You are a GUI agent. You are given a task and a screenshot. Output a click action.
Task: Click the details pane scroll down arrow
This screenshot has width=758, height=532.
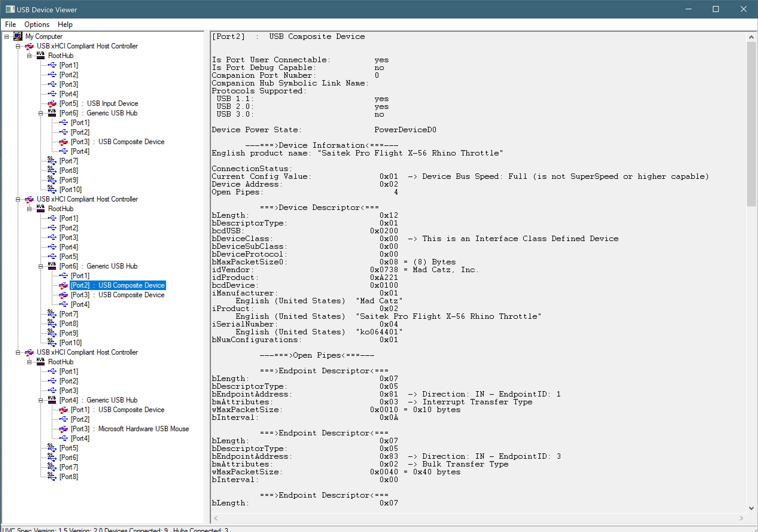coord(751,508)
